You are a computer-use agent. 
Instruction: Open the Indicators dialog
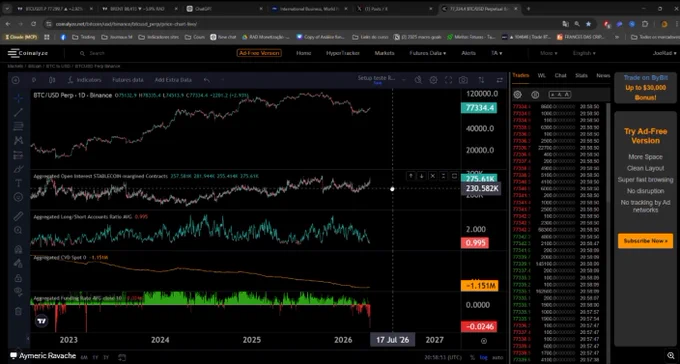(x=85, y=80)
